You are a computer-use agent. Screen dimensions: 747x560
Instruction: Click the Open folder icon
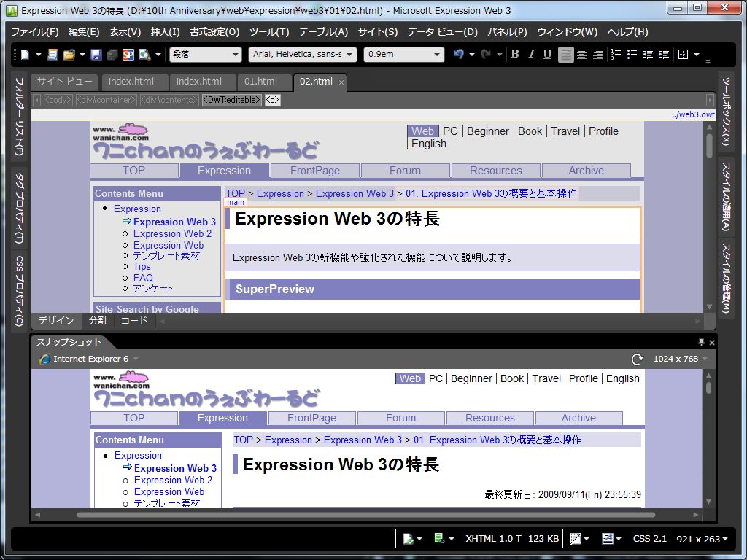pos(69,54)
